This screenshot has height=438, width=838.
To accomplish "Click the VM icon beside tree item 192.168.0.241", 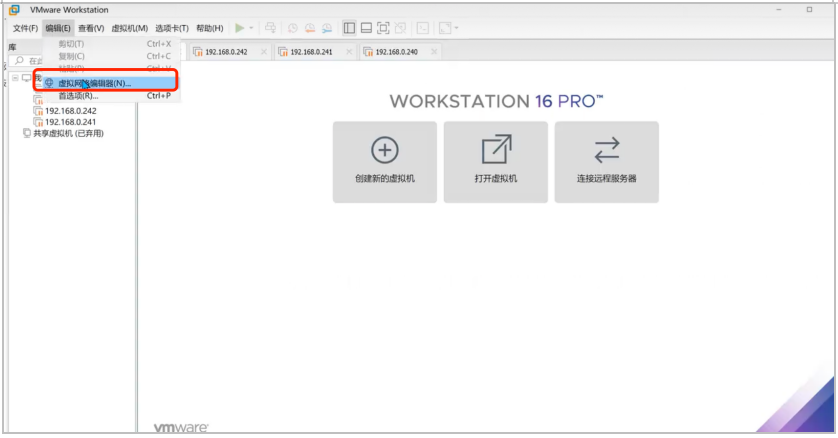I will pos(38,122).
